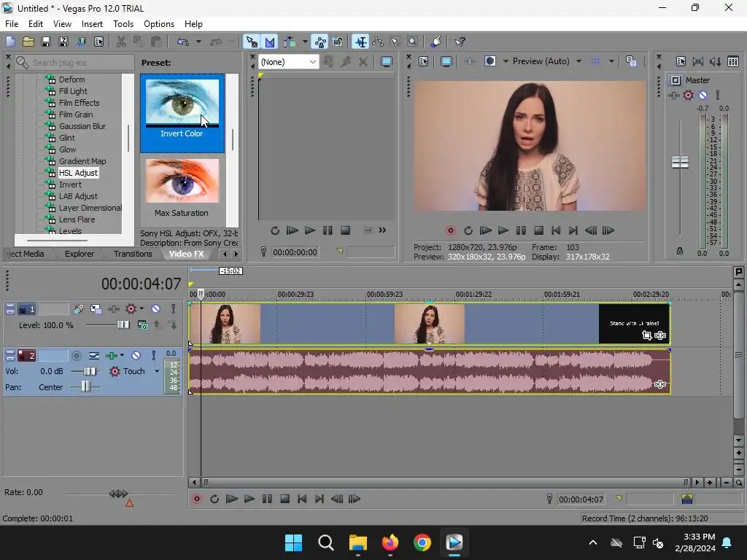Click timeline transport Go to End button
Viewport: 747px width, 560px height.
pyautogui.click(x=320, y=499)
